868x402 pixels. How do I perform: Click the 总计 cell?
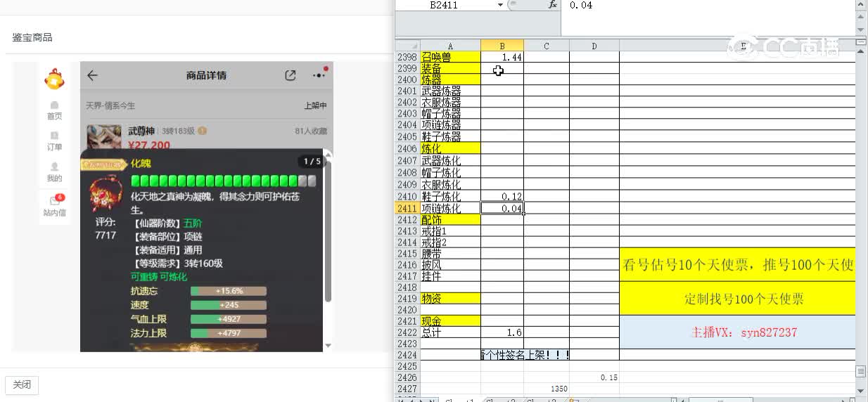[x=450, y=332]
